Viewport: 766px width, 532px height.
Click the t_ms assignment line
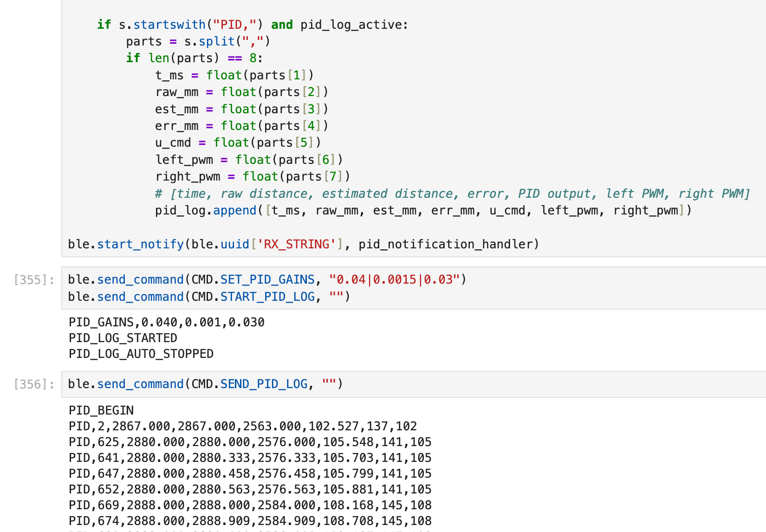234,75
